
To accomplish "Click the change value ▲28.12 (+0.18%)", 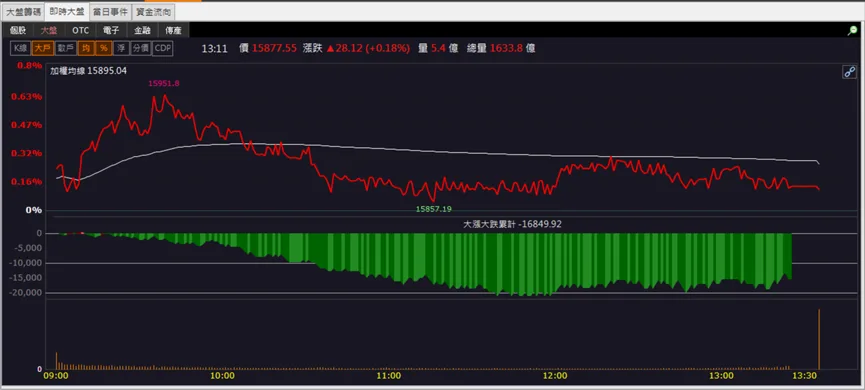I will pos(368,49).
